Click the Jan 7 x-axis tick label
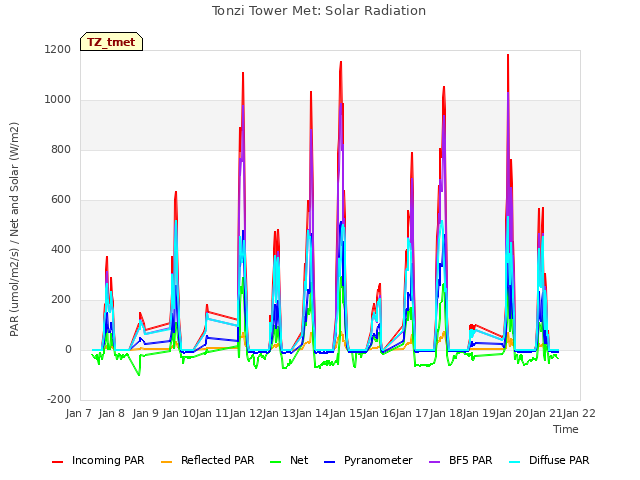This screenshot has height=480, width=640. [x=78, y=413]
